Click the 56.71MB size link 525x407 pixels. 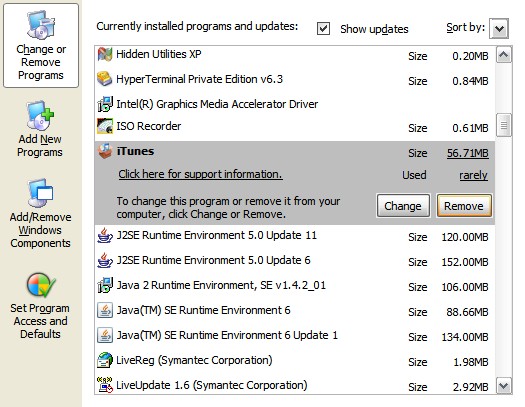pos(467,153)
